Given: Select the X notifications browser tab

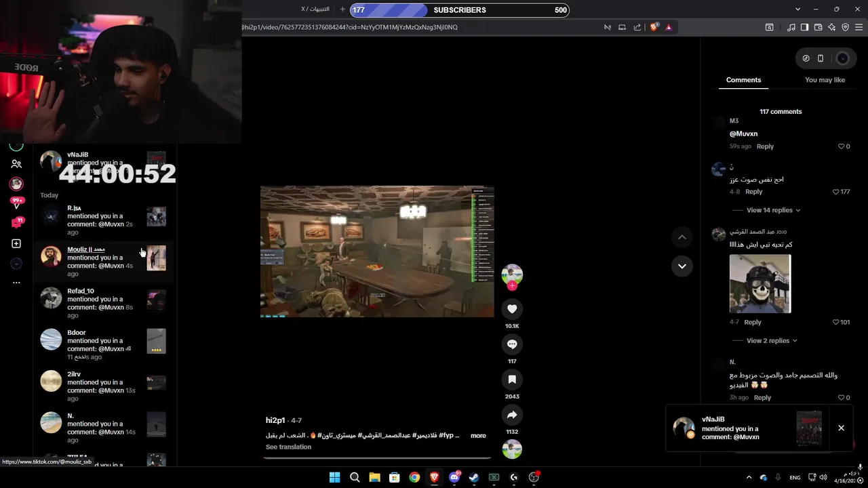Looking at the screenshot, I should tap(315, 9).
